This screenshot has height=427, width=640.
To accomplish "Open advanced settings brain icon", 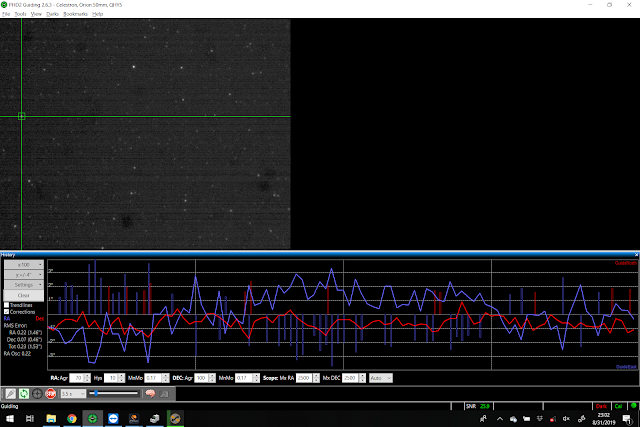I will click(x=150, y=394).
